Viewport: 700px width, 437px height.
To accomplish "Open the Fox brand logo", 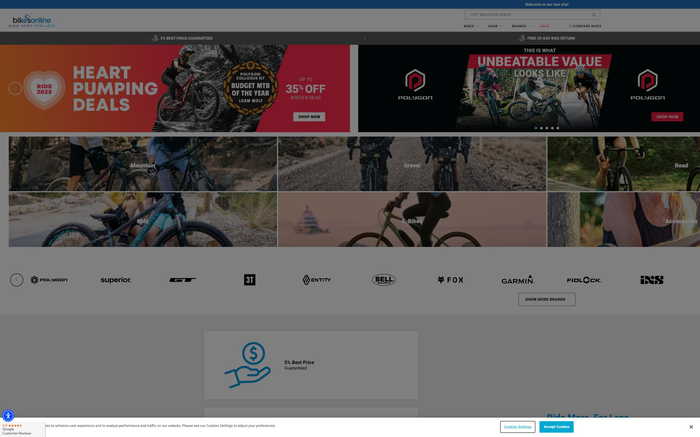I will 450,280.
